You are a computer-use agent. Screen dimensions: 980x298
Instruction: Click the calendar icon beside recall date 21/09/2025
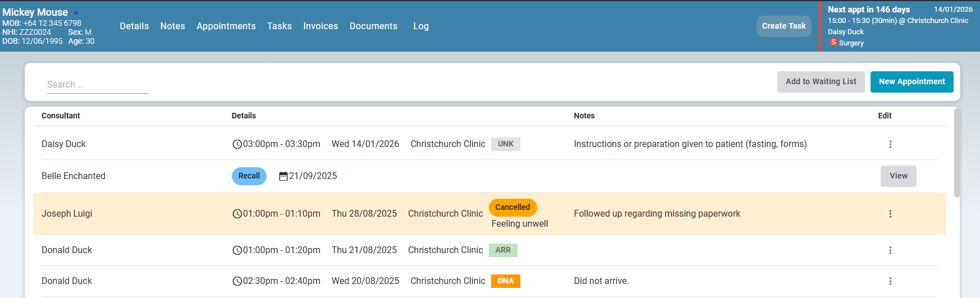pos(283,176)
